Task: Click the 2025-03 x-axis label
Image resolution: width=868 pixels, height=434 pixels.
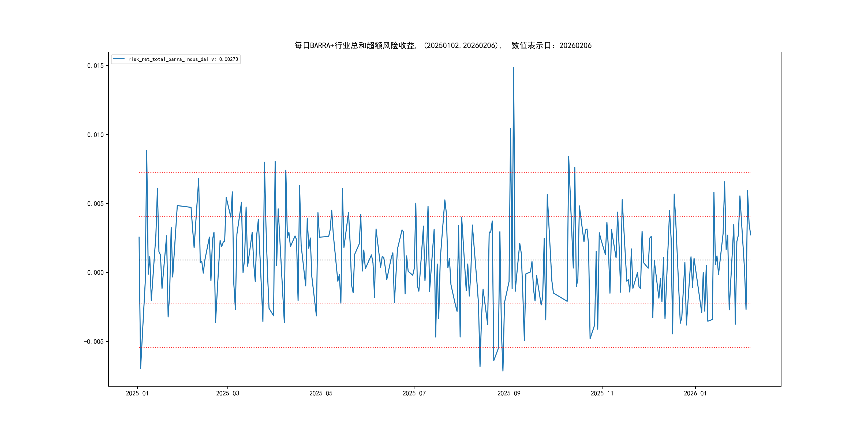Action: pos(227,393)
